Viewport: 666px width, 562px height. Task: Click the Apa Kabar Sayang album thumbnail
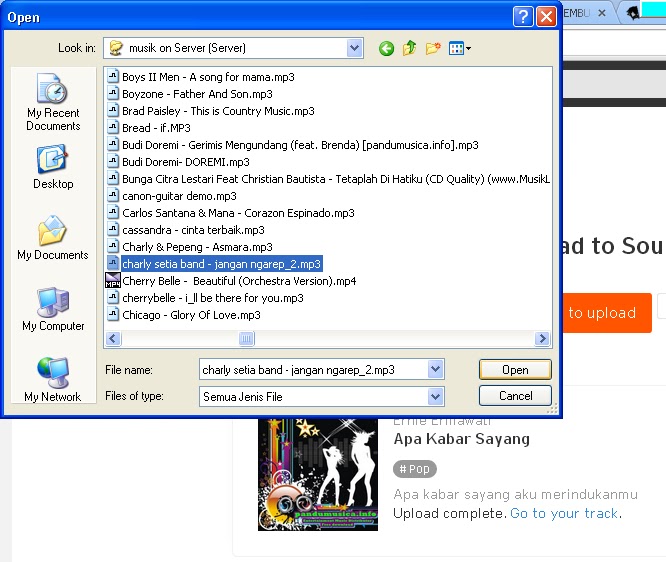pos(318,474)
